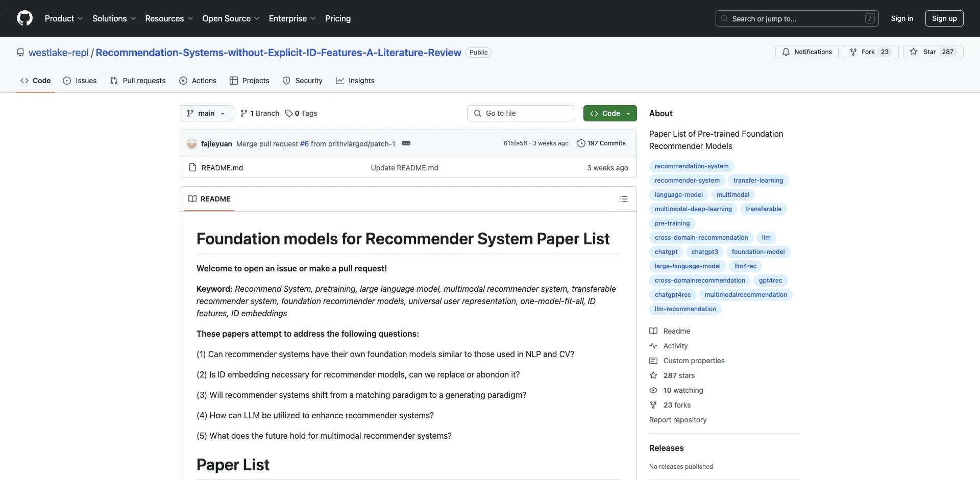Viewport: 980px width, 480px height.
Task: Click the gpt4rec topic tag
Action: tap(770, 281)
